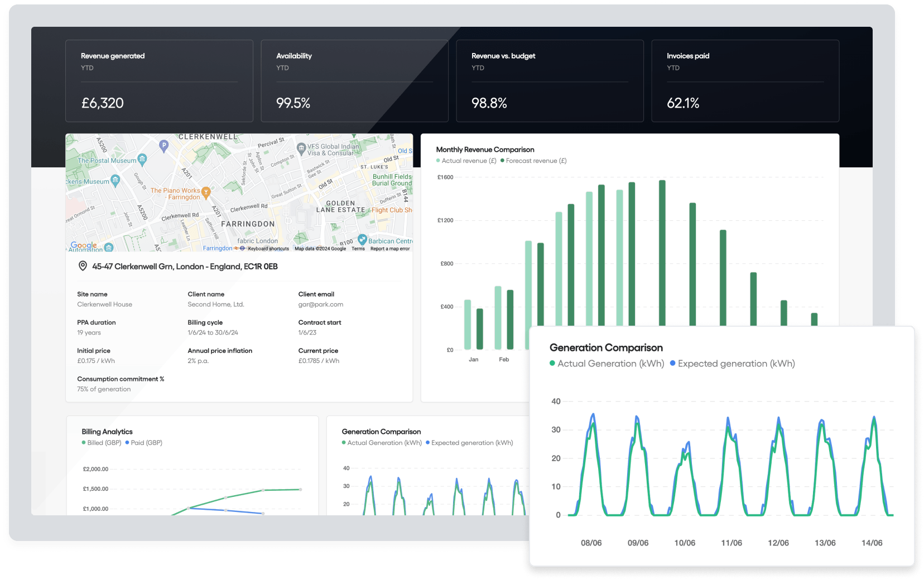Hide the Billed (GBP) series in Billing Analytics
The image size is (924, 580).
coord(101,443)
